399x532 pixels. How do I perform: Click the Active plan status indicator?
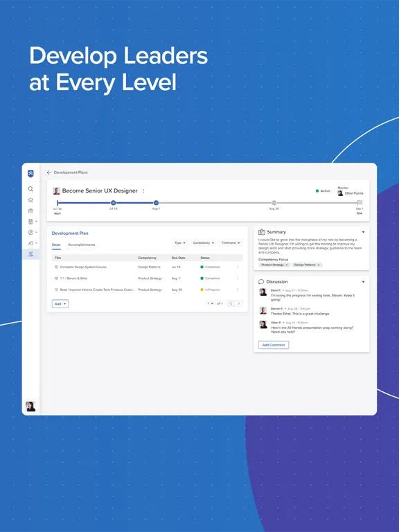coord(323,191)
